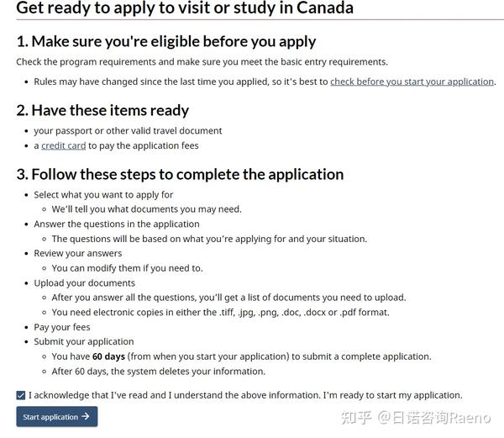This screenshot has width=504, height=438.
Task: Click the "Get ready to apply" page heading
Action: pyautogui.click(x=185, y=8)
